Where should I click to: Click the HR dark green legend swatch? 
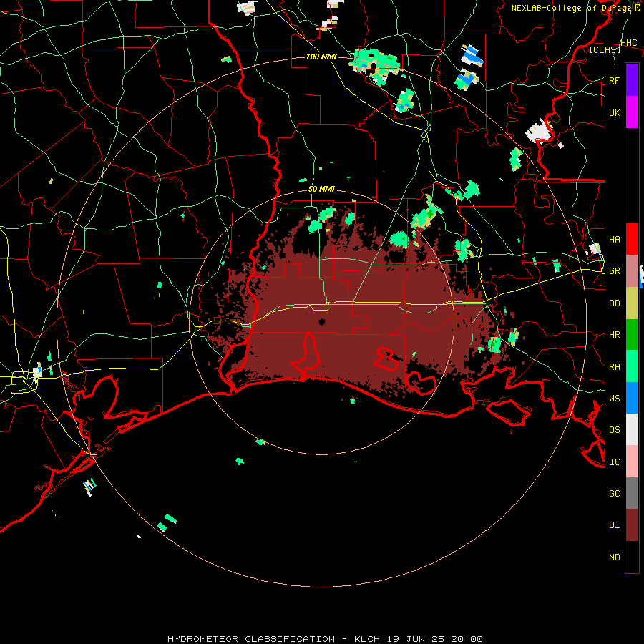click(x=632, y=334)
